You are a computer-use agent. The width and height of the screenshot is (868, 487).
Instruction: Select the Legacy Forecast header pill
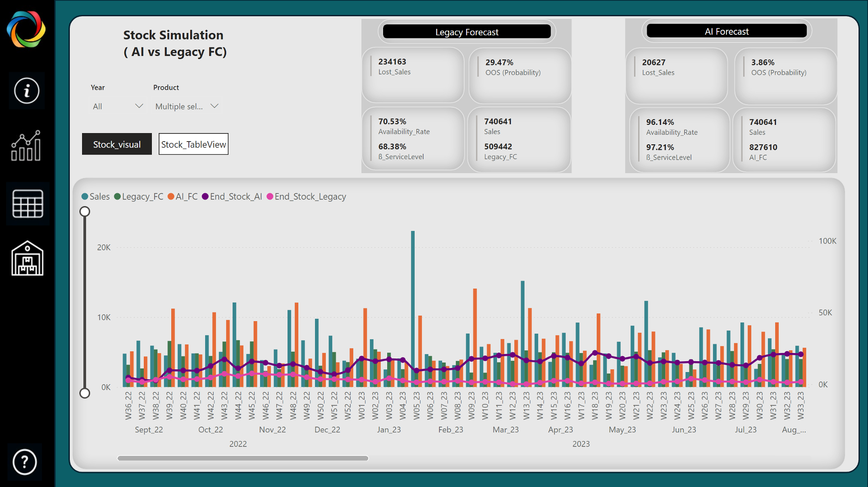coord(466,32)
